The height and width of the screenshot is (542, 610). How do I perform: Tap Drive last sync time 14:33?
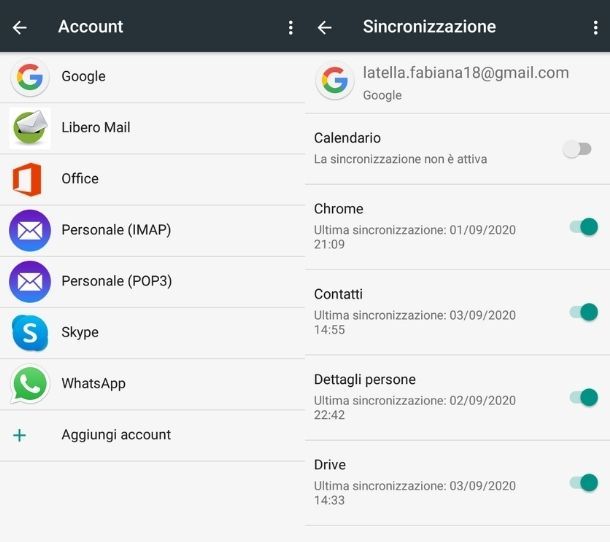[x=329, y=500]
